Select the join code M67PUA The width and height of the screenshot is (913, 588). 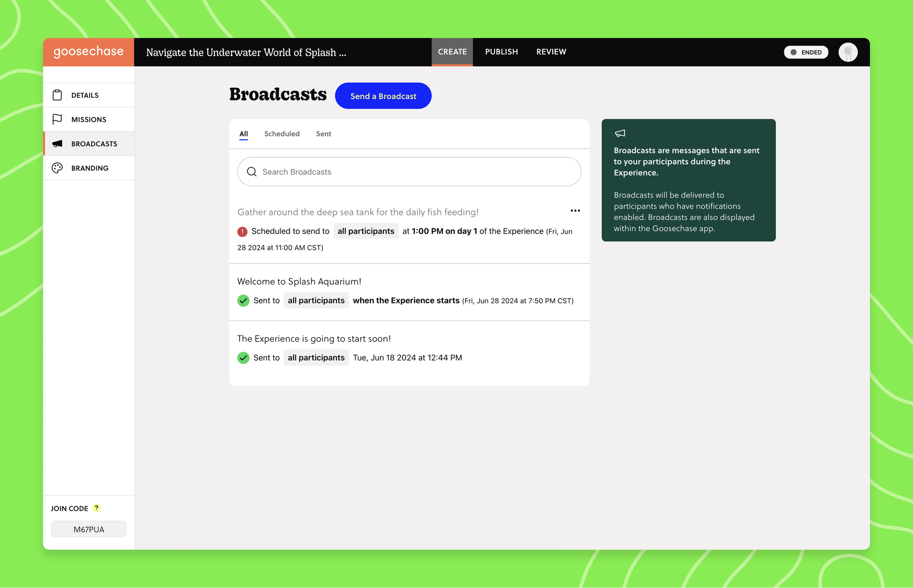pos(89,529)
